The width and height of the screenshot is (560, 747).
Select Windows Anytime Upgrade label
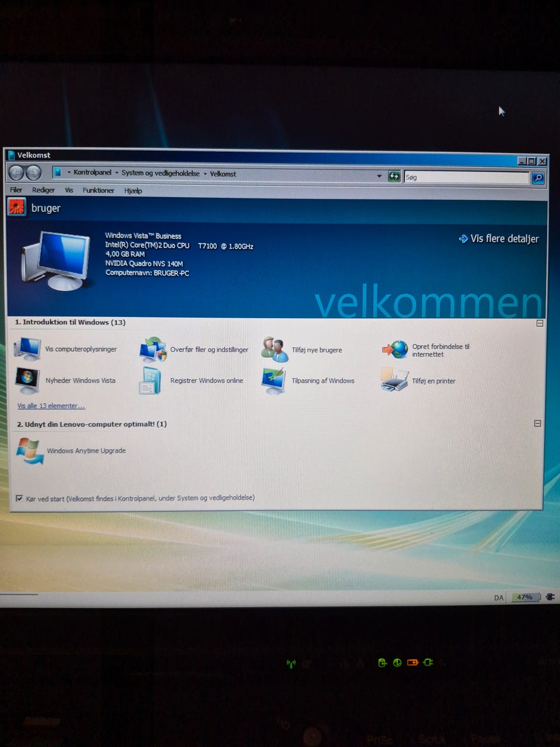coord(86,451)
